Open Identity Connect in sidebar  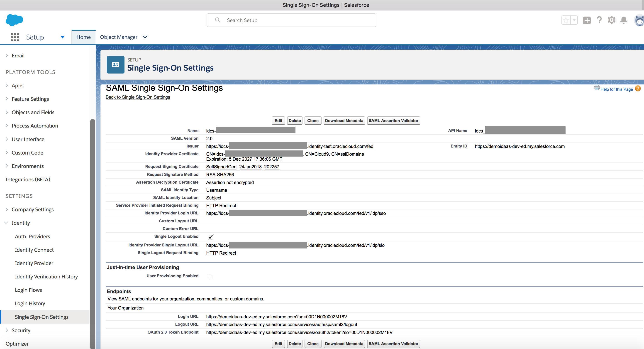pyautogui.click(x=34, y=250)
